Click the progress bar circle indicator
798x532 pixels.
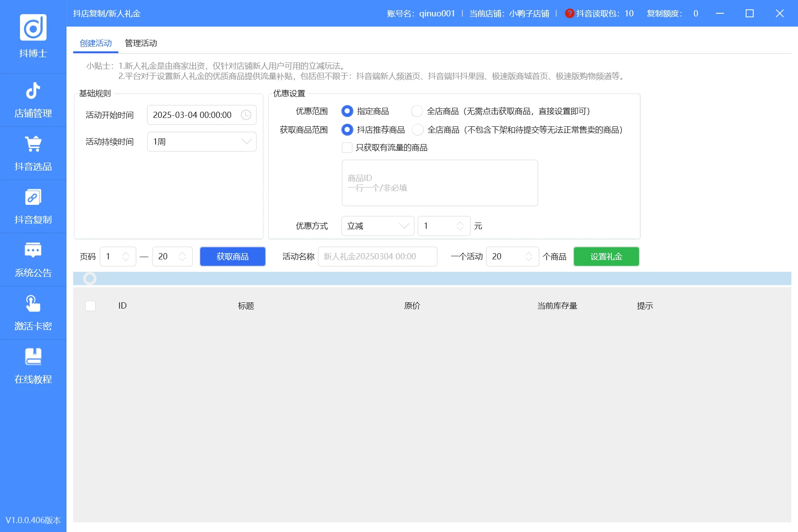[x=90, y=278]
